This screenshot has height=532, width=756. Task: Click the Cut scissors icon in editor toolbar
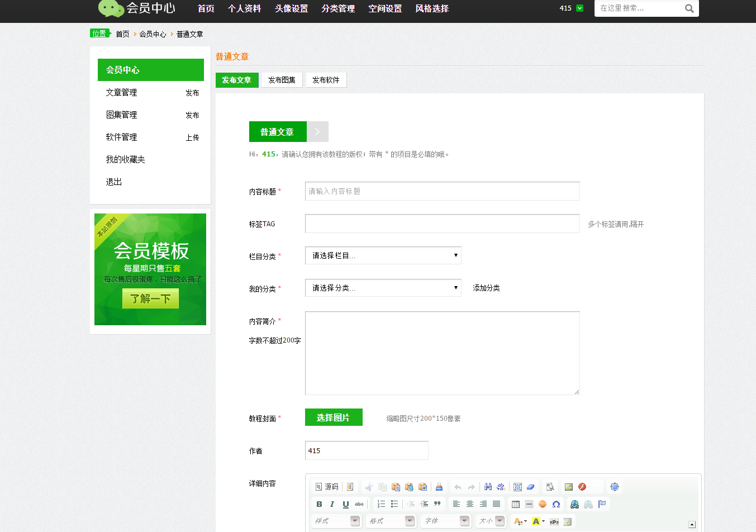pos(369,487)
